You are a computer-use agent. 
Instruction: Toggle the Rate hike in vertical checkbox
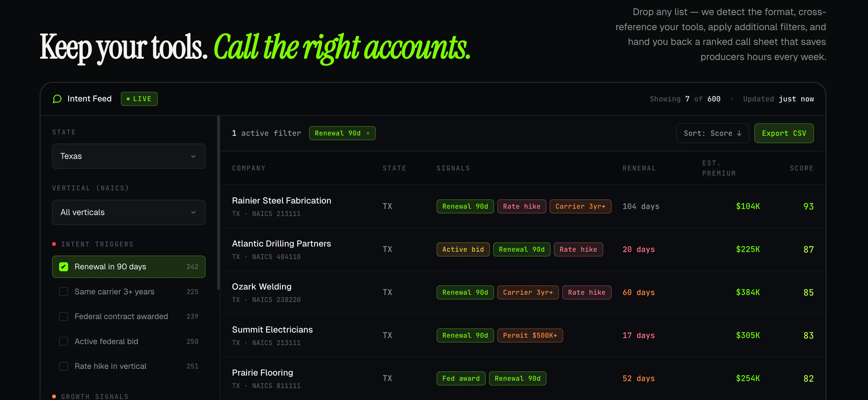pos(64,366)
